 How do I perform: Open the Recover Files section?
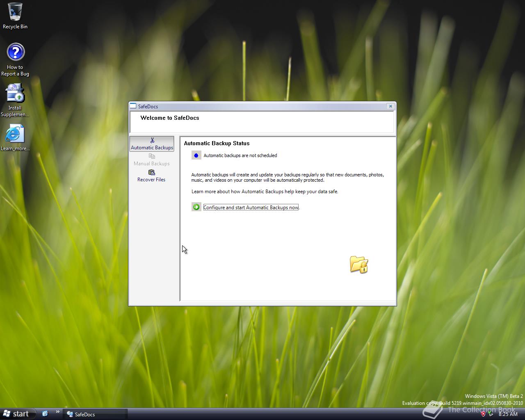(x=152, y=176)
